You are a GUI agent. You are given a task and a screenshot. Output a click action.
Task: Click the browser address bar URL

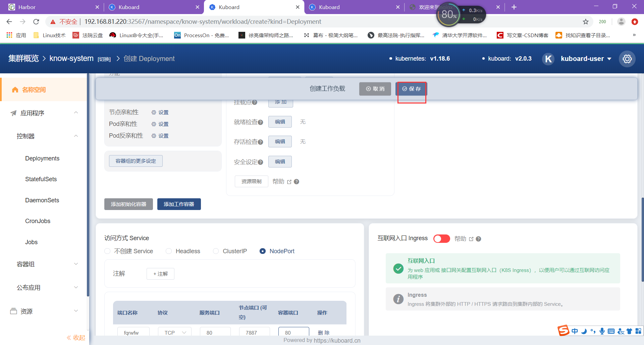tap(203, 22)
